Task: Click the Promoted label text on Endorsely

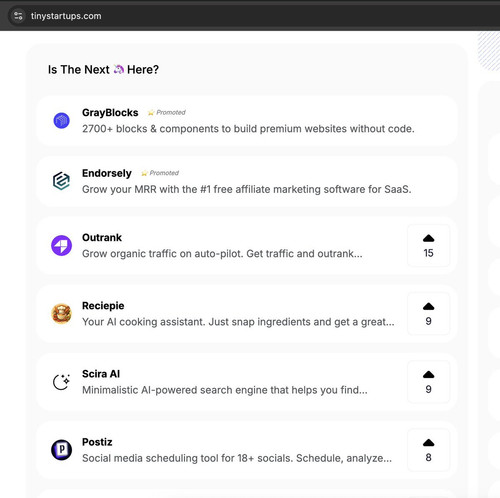Action: pyautogui.click(x=164, y=173)
